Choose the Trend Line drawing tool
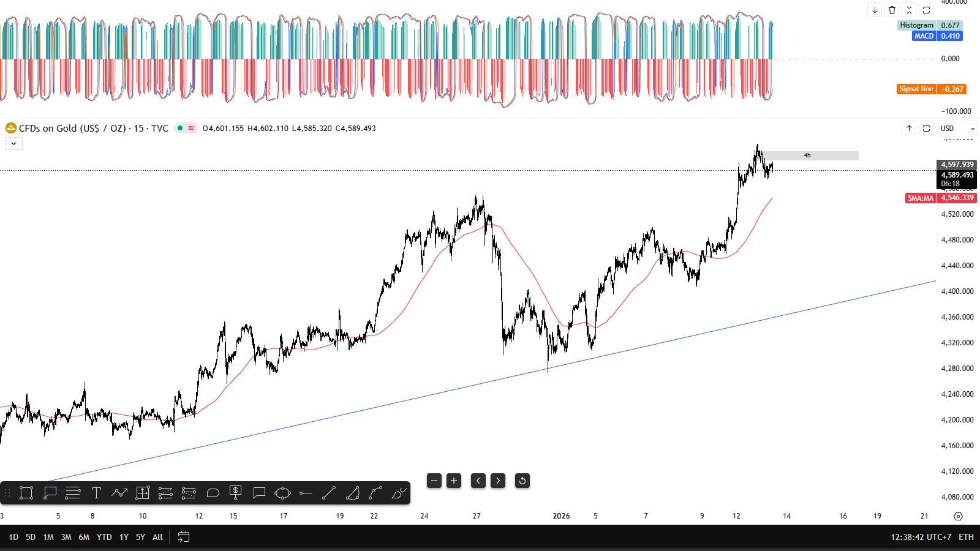The image size is (980, 551). pos(329,493)
